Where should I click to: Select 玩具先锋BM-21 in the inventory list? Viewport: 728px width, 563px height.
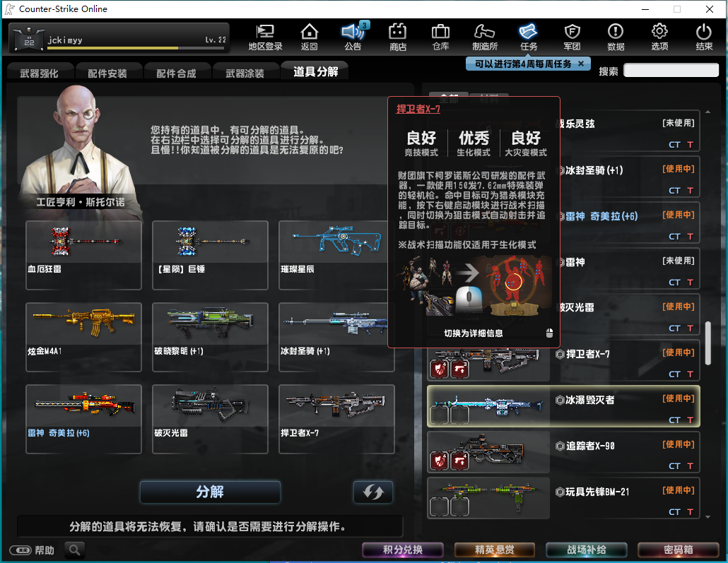tap(563, 498)
